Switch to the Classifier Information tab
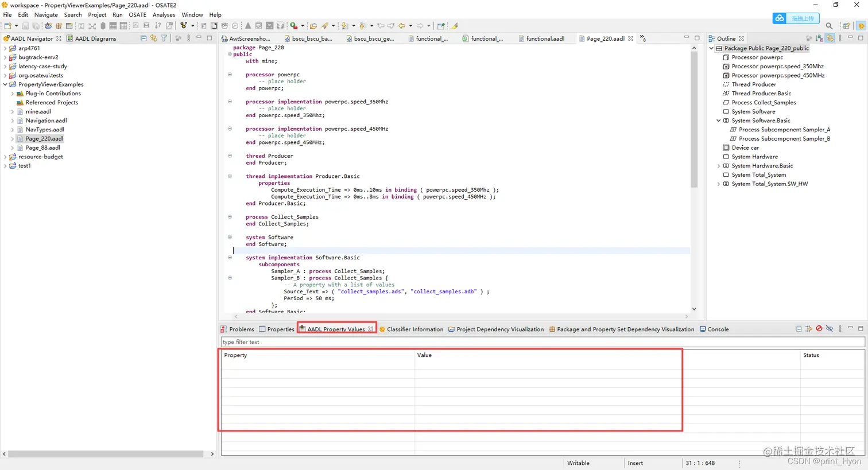Viewport: 868px width, 470px height. tap(411, 329)
